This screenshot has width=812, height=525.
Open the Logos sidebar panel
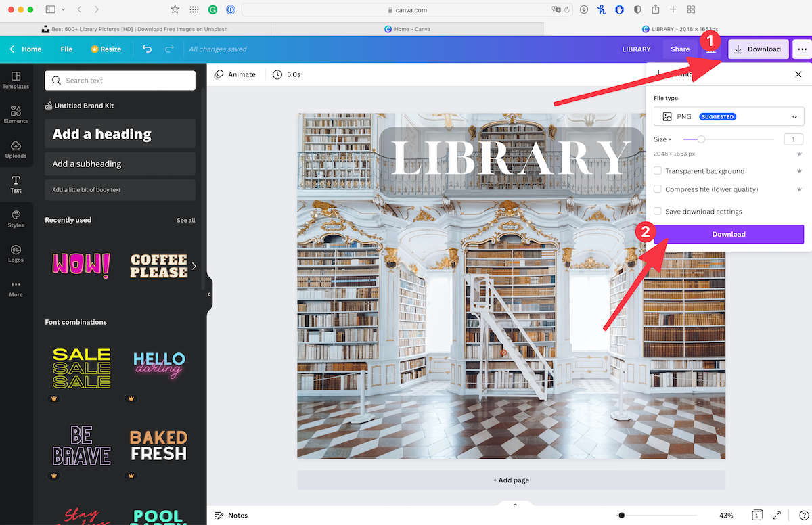tap(16, 254)
